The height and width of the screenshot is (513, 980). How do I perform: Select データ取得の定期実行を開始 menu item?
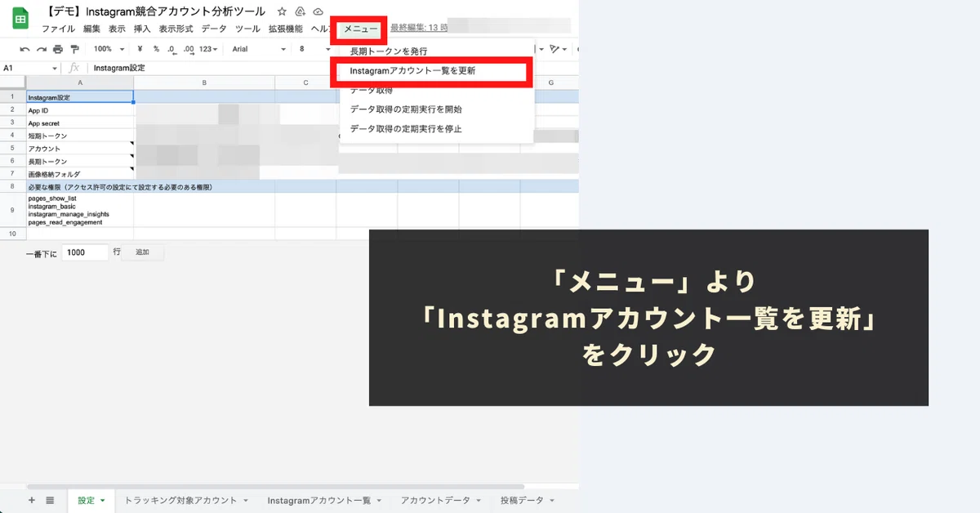(x=436, y=109)
